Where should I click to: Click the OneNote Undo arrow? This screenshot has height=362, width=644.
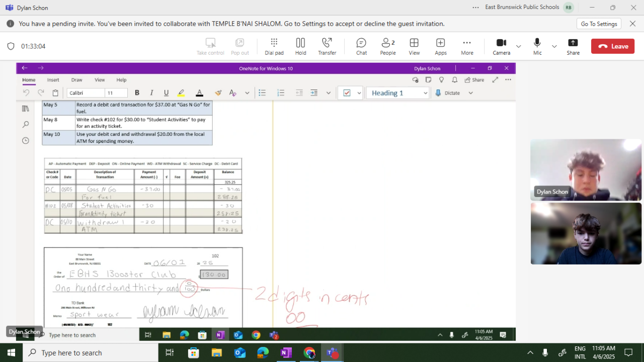27,93
